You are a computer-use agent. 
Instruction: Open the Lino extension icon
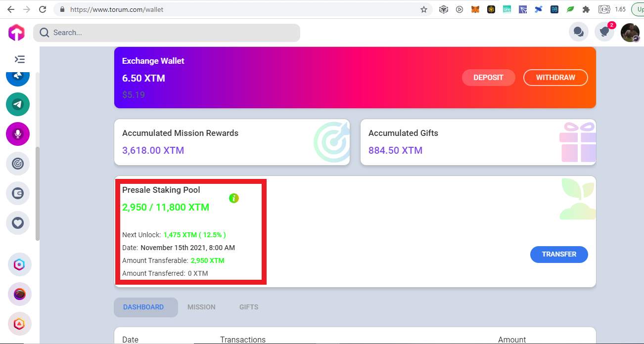(x=507, y=9)
